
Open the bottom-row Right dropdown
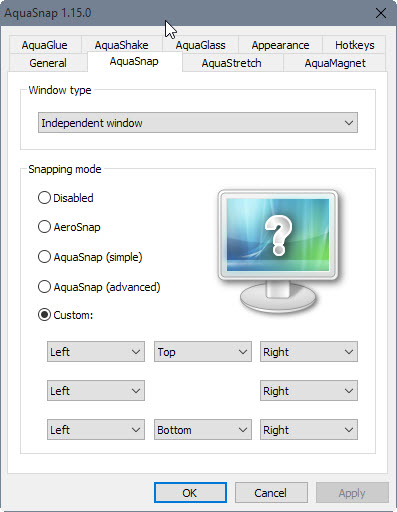pyautogui.click(x=309, y=430)
